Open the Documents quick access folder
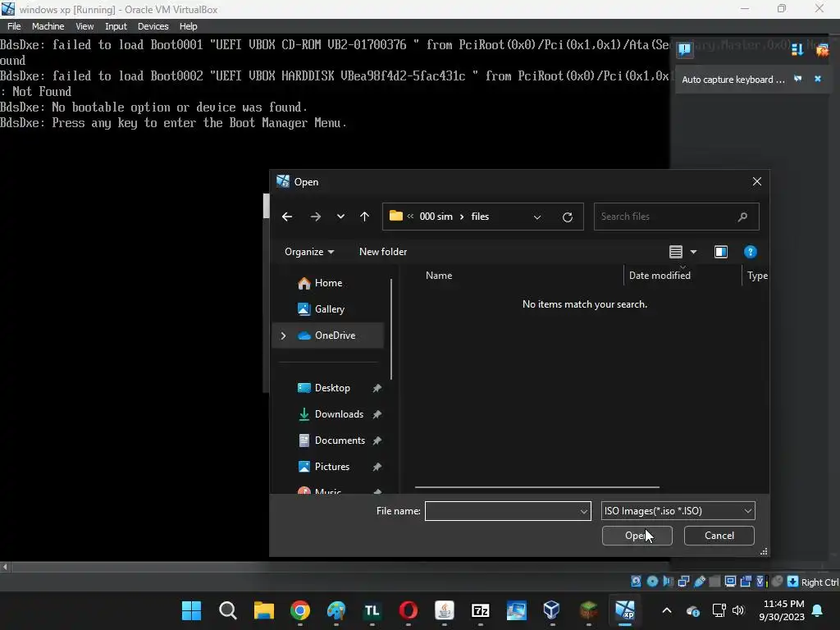This screenshot has height=630, width=840. [x=340, y=441]
